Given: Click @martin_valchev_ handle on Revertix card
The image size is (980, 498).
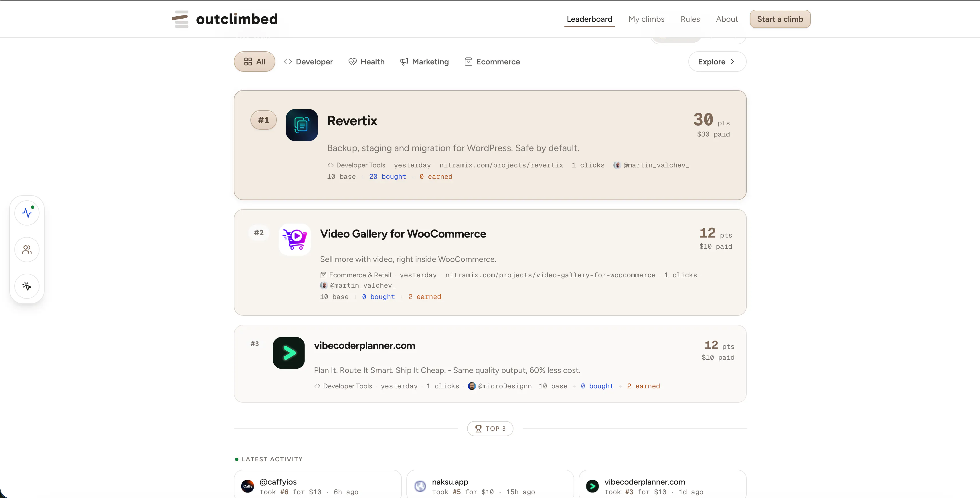Looking at the screenshot, I should click(x=656, y=165).
